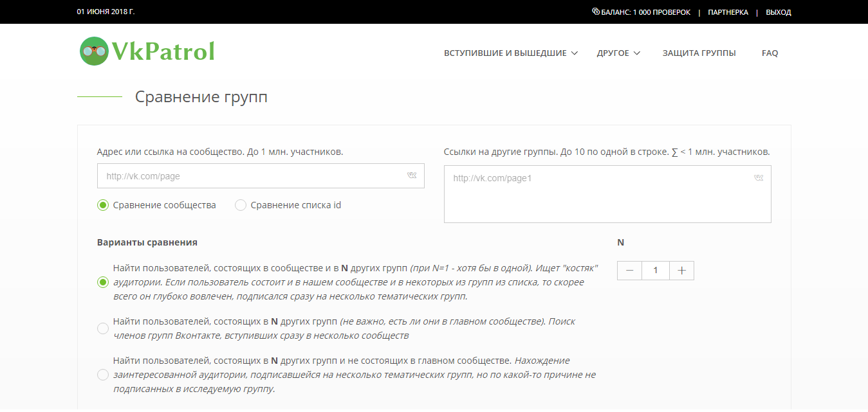Viewport: 868px width, 412px height.
Task: Expand the Другое menu
Action: [x=618, y=53]
